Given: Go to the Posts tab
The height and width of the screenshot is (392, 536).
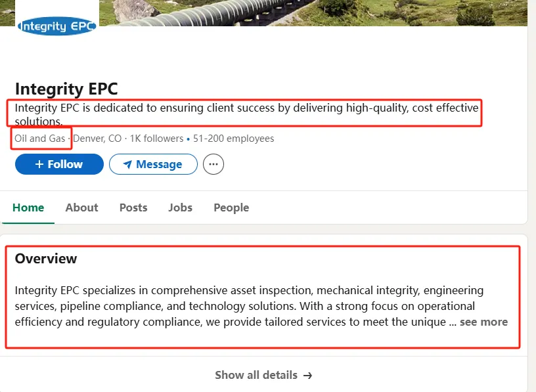Looking at the screenshot, I should [x=133, y=207].
